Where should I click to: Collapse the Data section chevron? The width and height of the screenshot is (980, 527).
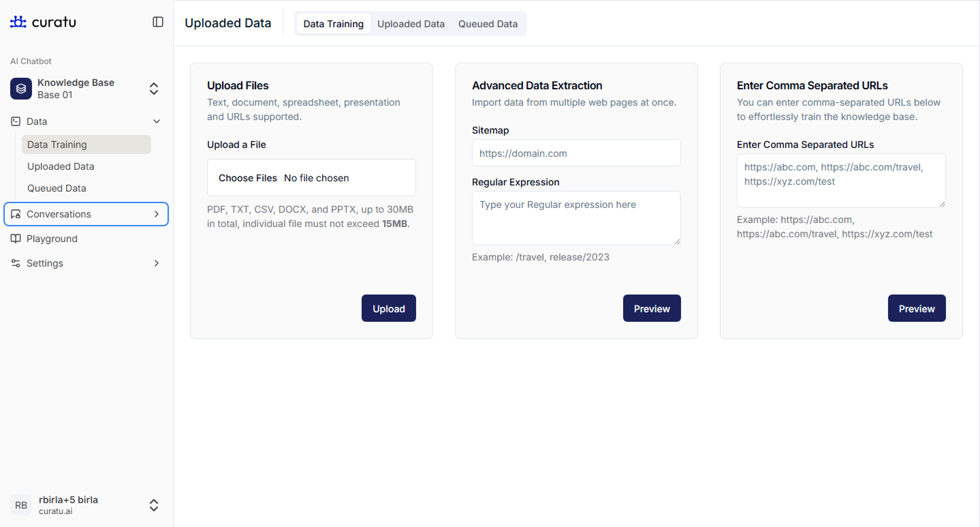(x=156, y=121)
